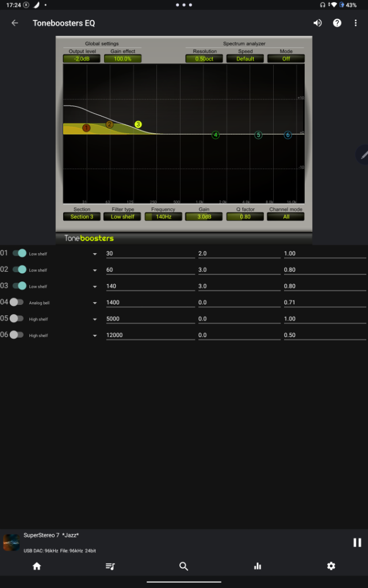The image size is (368, 588).
Task: Edit band 05 frequency field 5000
Action: [151, 319]
